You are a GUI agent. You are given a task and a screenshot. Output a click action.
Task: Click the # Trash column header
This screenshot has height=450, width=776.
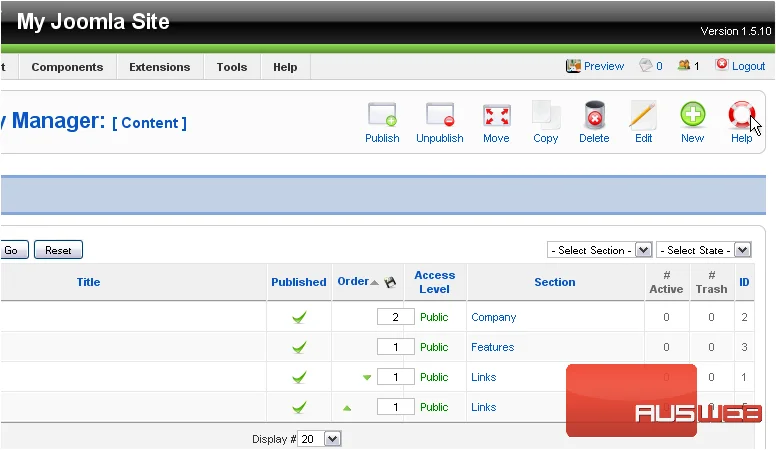tap(712, 282)
